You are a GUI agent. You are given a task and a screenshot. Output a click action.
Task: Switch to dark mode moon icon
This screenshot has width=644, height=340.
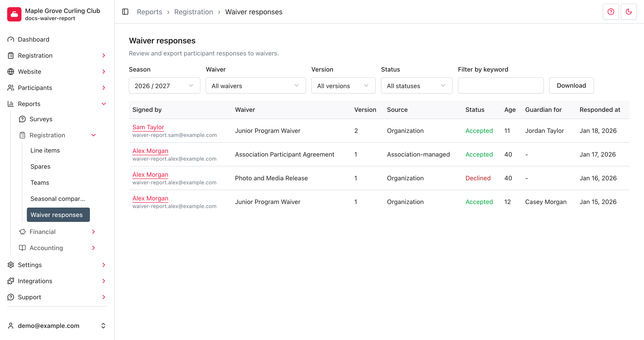(629, 12)
